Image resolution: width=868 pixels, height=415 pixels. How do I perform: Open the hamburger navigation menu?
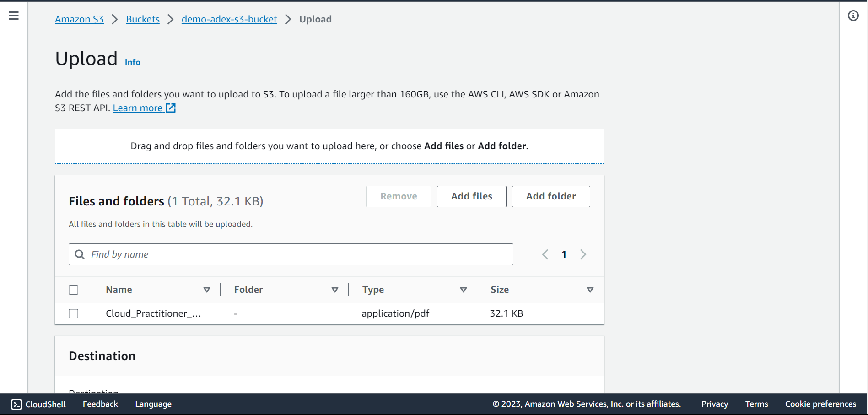14,16
